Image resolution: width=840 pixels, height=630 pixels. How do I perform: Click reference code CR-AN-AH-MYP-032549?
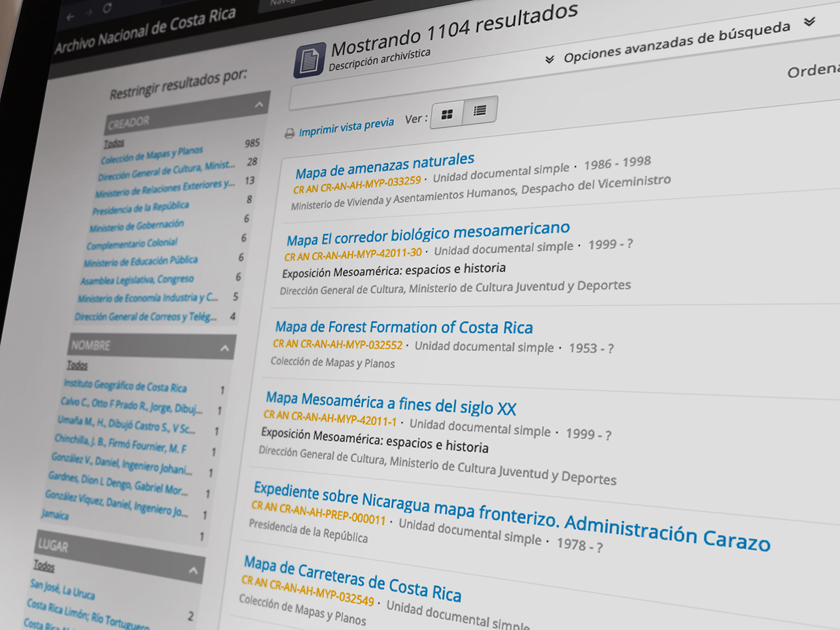(308, 591)
